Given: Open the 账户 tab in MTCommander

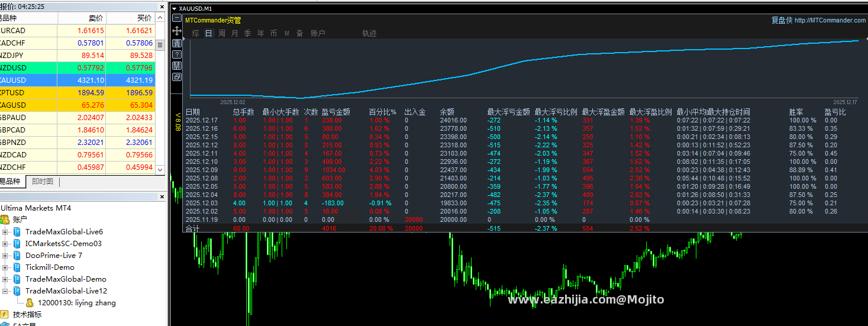Looking at the screenshot, I should pos(318,34).
